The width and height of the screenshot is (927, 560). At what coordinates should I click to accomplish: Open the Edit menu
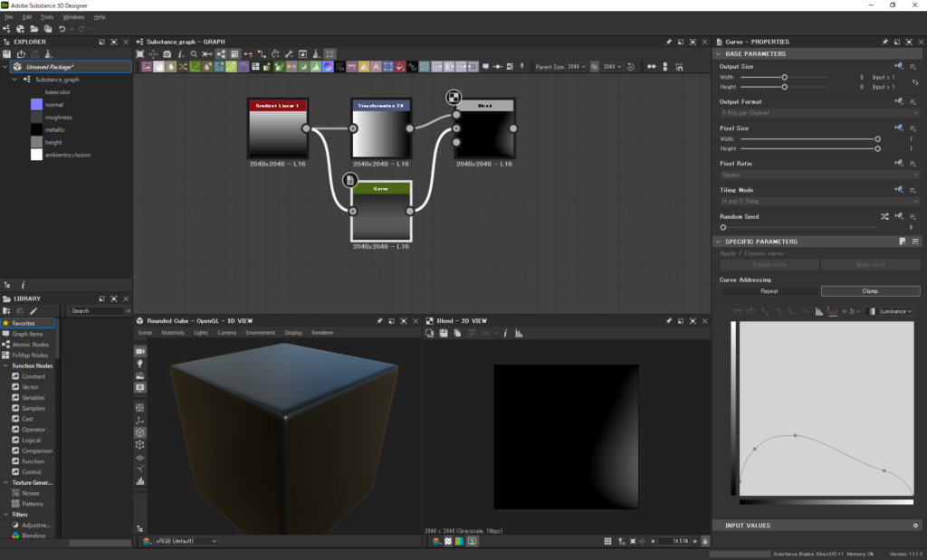coord(27,17)
